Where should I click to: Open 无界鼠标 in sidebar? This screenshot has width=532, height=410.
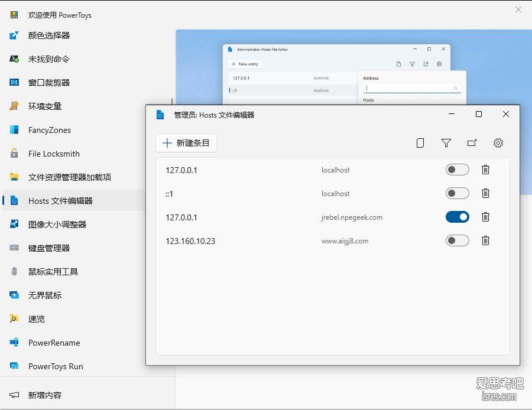tap(45, 295)
